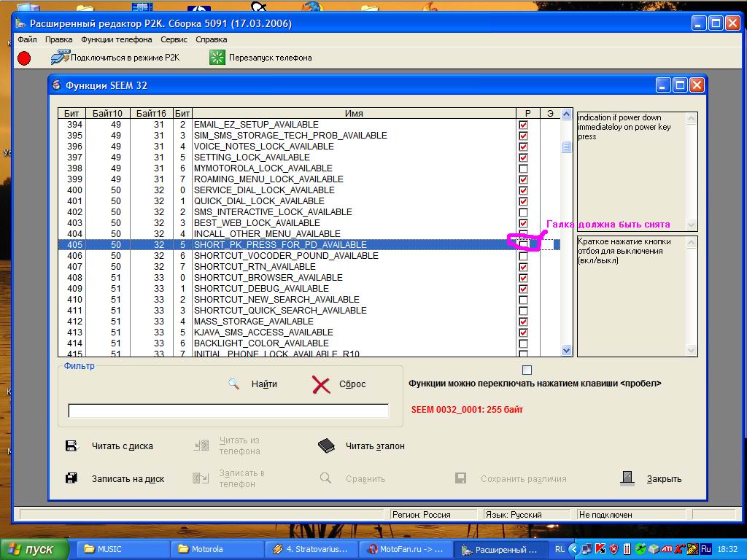Click the Kaspersky K tray icon
The image size is (747, 560).
[x=600, y=549]
